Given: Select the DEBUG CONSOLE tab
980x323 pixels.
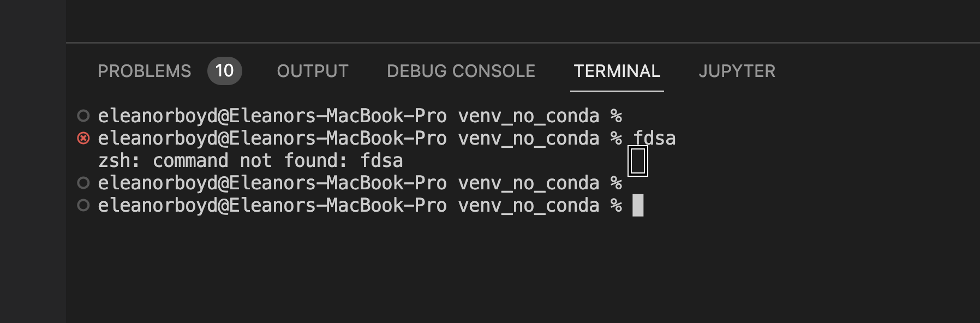Looking at the screenshot, I should point(460,70).
